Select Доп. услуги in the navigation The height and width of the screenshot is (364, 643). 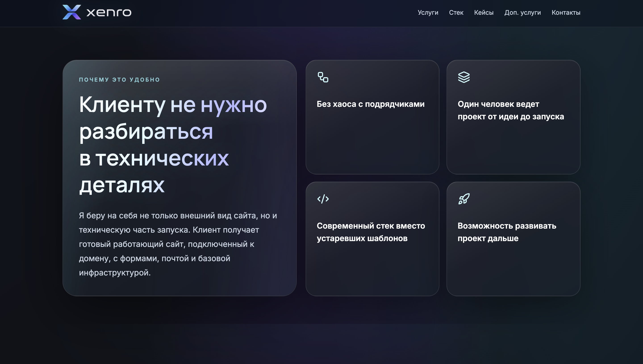click(x=522, y=12)
